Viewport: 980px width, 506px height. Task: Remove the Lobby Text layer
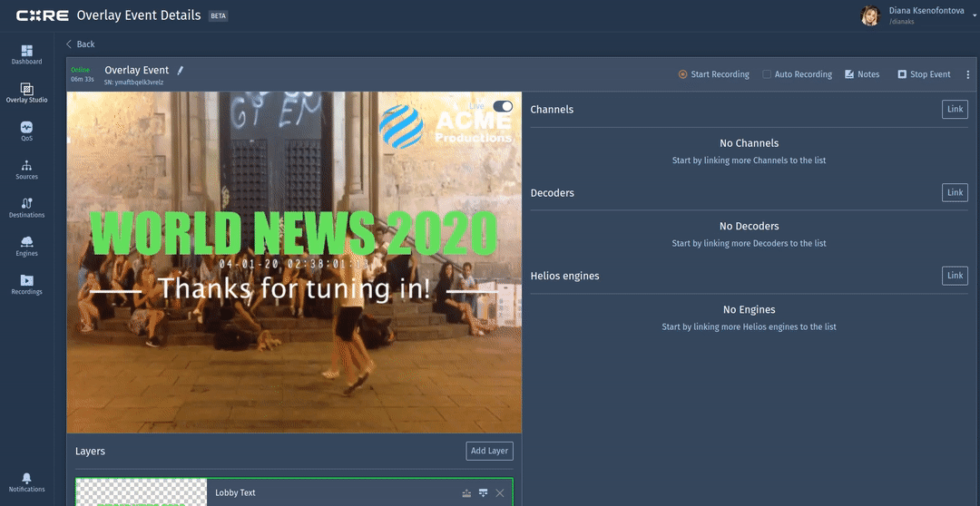500,493
